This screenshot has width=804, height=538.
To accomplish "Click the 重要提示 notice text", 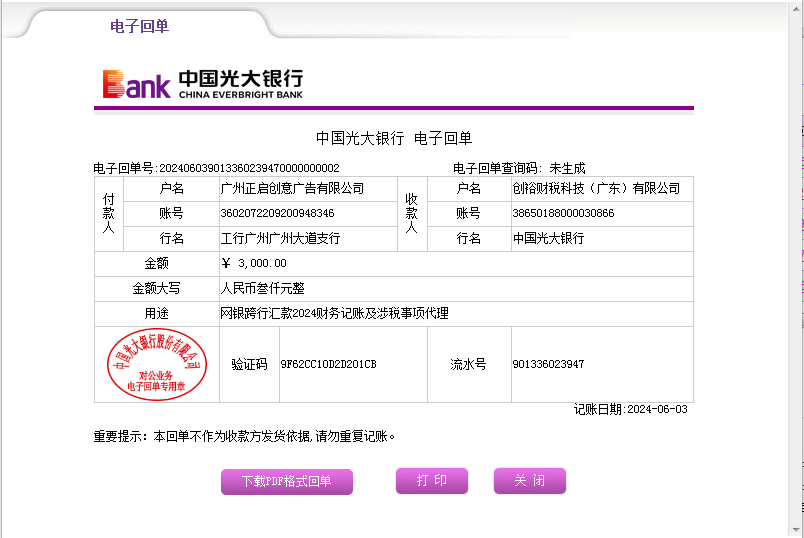I will point(245,437).
